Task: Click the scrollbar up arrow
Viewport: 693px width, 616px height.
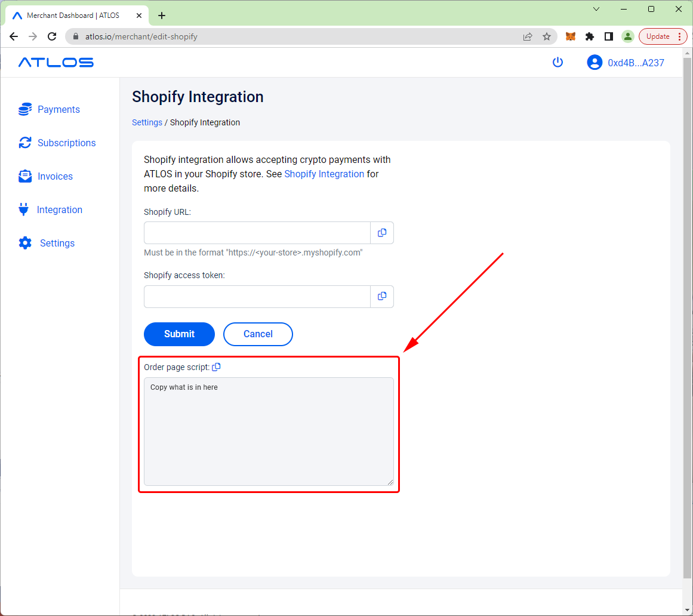Action: point(687,53)
